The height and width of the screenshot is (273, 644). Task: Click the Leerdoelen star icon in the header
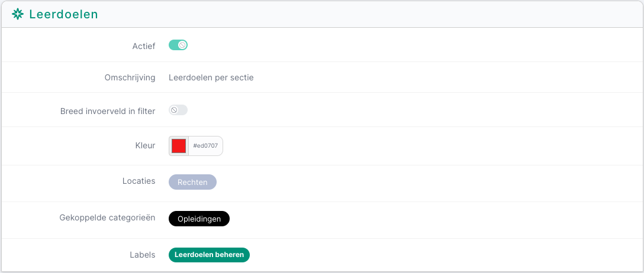tap(18, 14)
